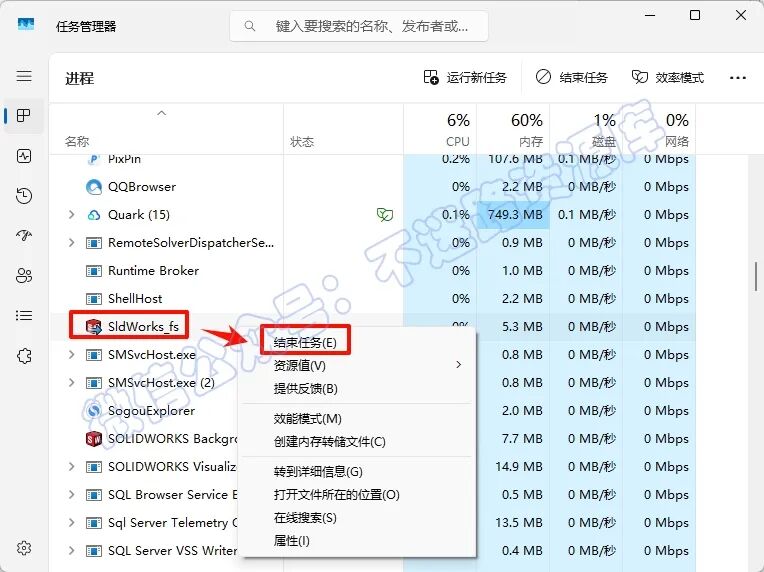Click the Runtime Broker process icon

point(94,271)
